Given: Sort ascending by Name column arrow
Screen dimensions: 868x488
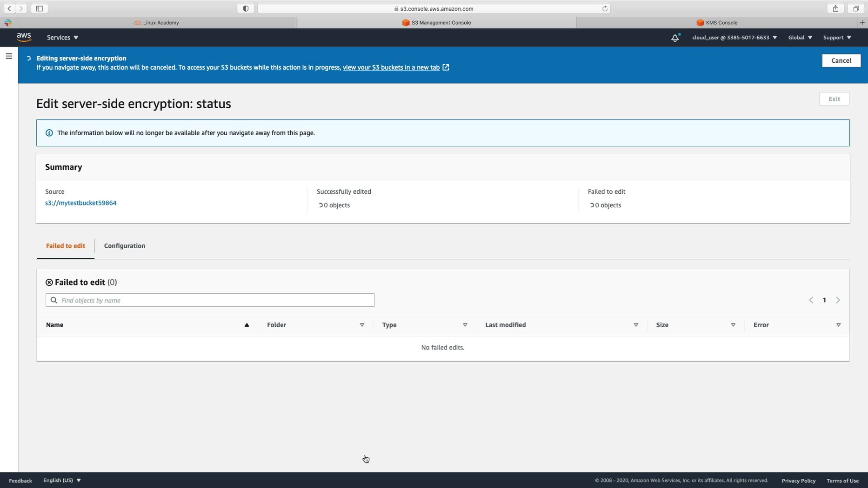Looking at the screenshot, I should [x=247, y=325].
